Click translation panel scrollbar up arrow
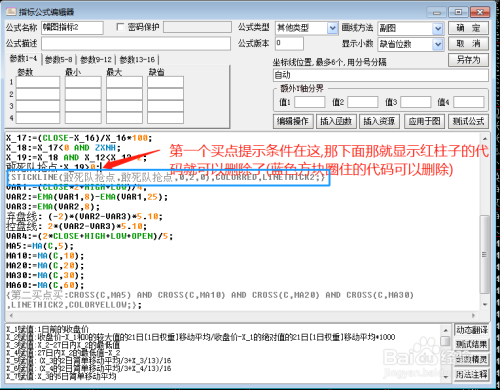Viewport: 500px width, 390px height. [445, 330]
